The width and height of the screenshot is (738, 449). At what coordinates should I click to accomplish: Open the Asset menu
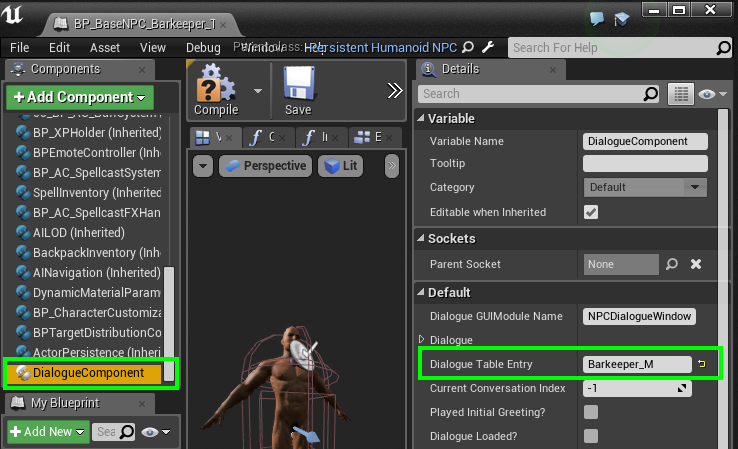(105, 47)
